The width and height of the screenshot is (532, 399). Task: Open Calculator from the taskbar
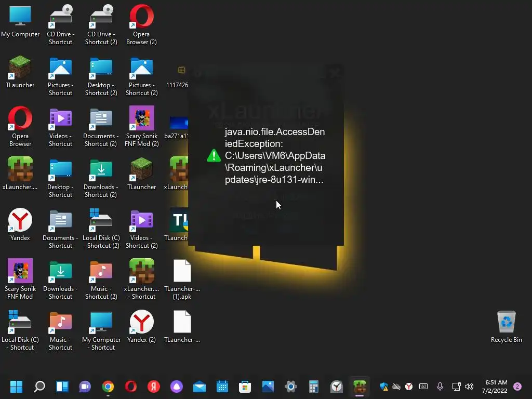pos(313,387)
